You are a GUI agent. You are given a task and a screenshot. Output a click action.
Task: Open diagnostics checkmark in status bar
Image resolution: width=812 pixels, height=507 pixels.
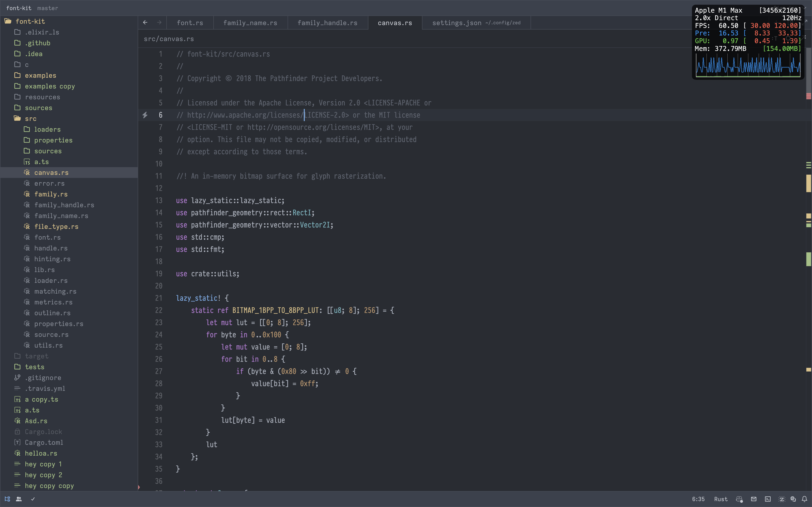pyautogui.click(x=33, y=499)
